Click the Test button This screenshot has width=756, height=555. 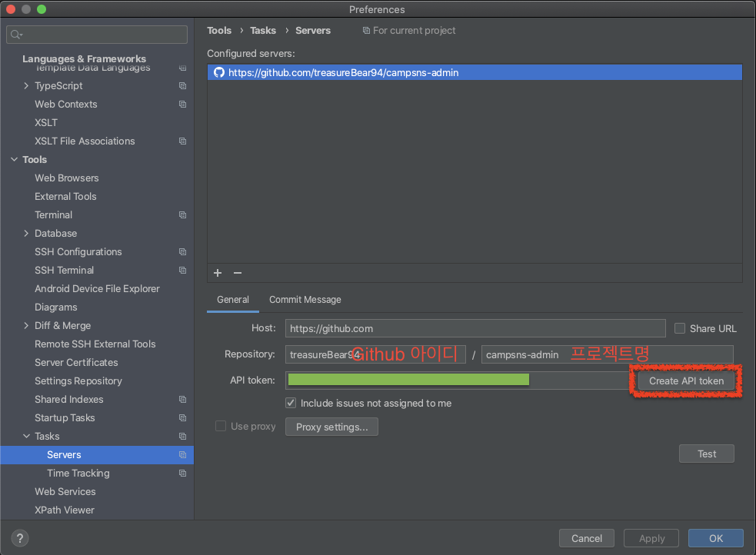point(707,454)
